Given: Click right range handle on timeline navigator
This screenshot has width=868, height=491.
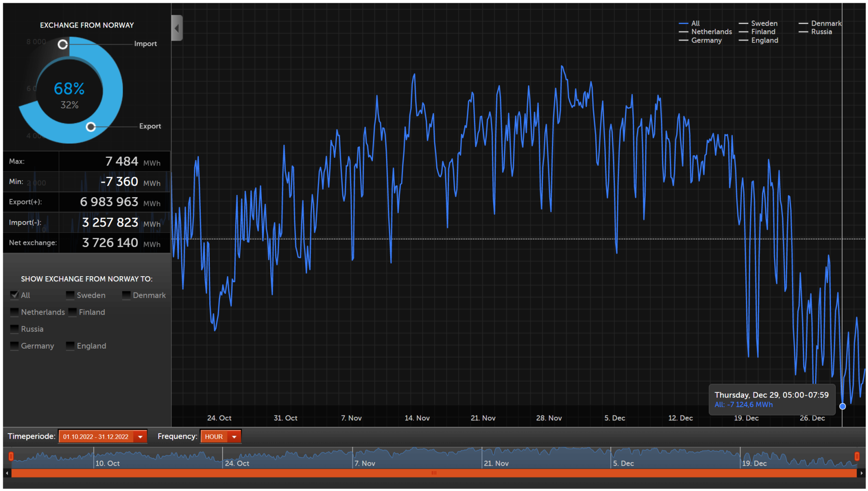Looking at the screenshot, I should click(856, 457).
